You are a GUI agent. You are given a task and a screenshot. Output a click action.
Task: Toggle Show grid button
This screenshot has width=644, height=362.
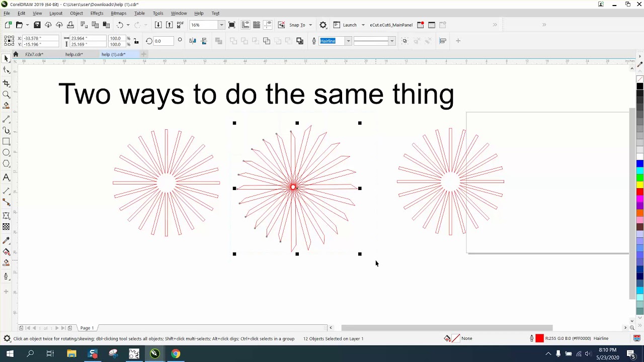pyautogui.click(x=257, y=25)
